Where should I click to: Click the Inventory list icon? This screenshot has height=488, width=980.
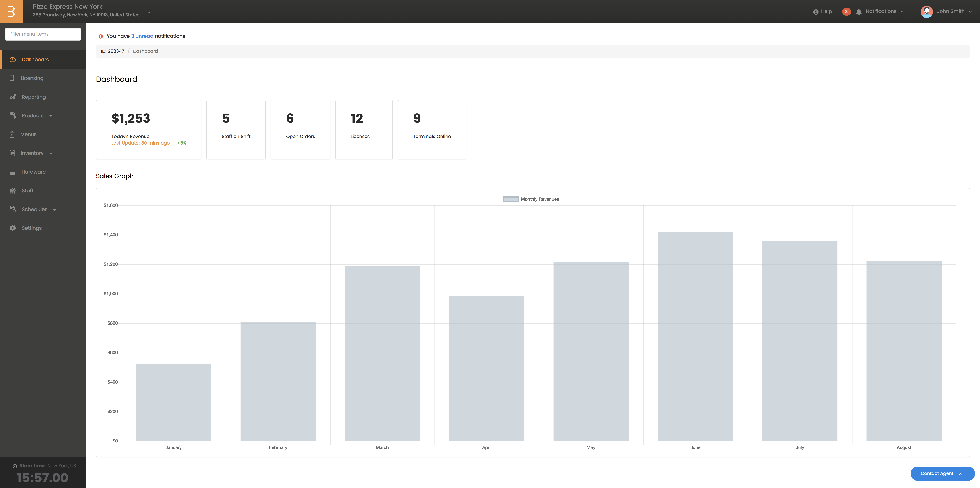[12, 153]
